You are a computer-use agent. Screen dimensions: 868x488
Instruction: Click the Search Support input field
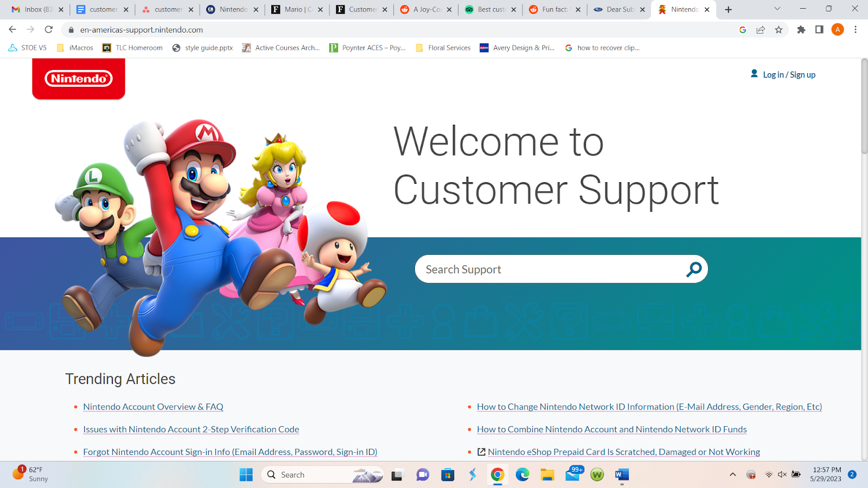548,269
